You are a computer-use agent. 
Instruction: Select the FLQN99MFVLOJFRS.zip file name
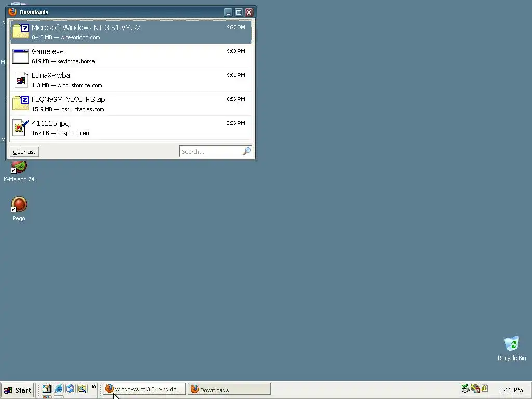[x=69, y=99]
